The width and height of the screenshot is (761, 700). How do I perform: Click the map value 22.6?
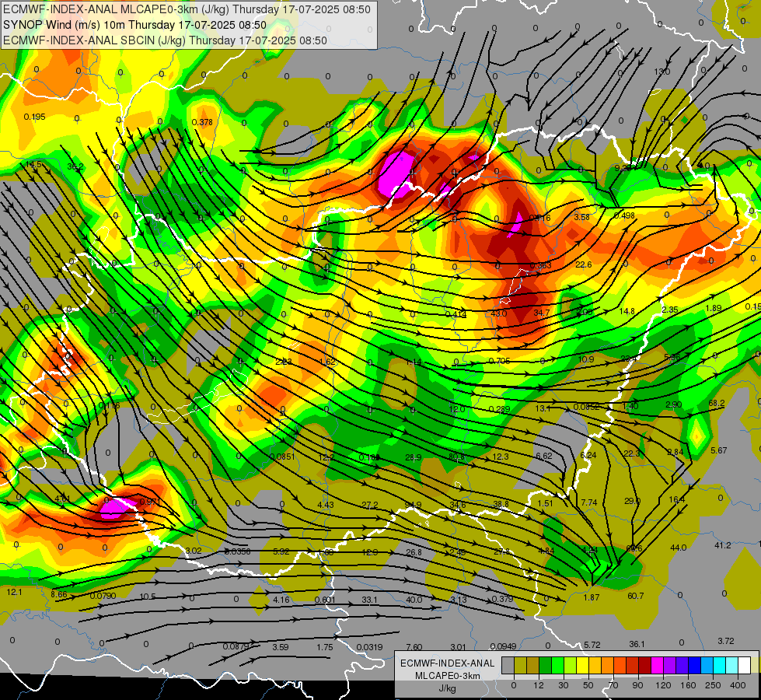tap(583, 264)
